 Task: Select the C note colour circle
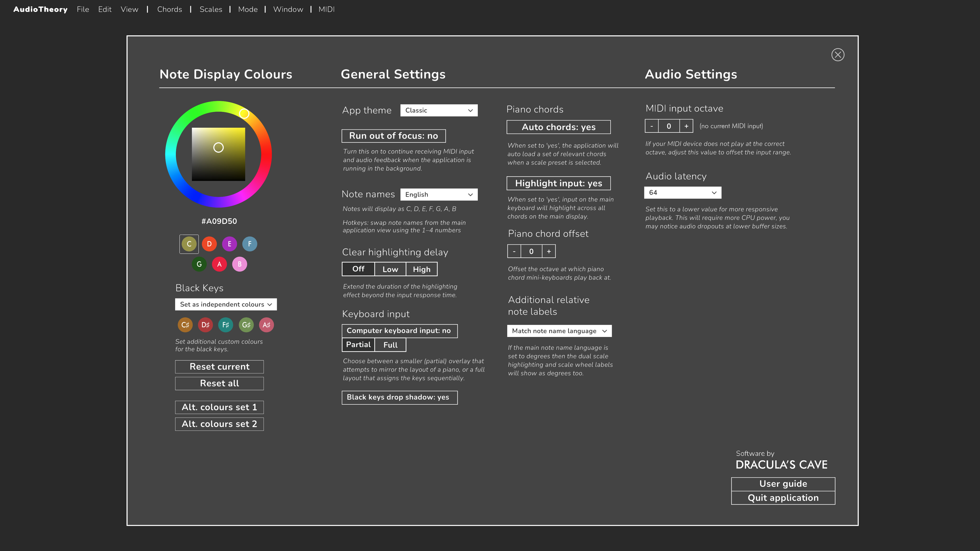[x=189, y=244]
